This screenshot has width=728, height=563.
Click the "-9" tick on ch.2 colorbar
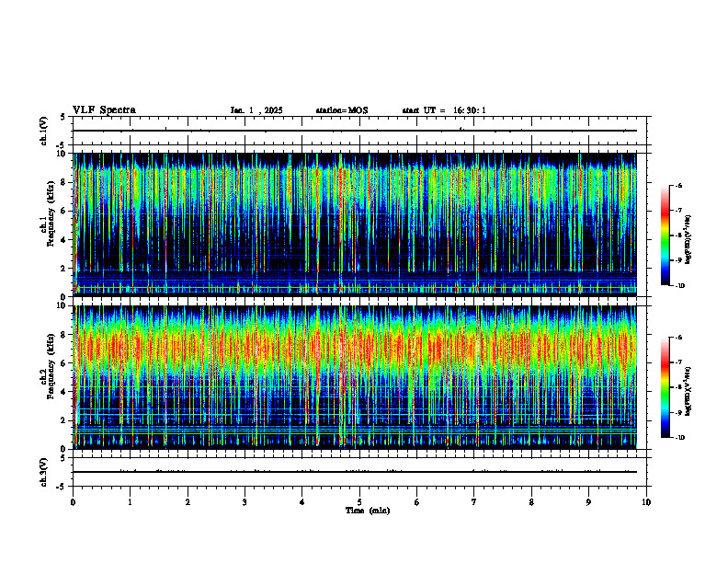[678, 412]
